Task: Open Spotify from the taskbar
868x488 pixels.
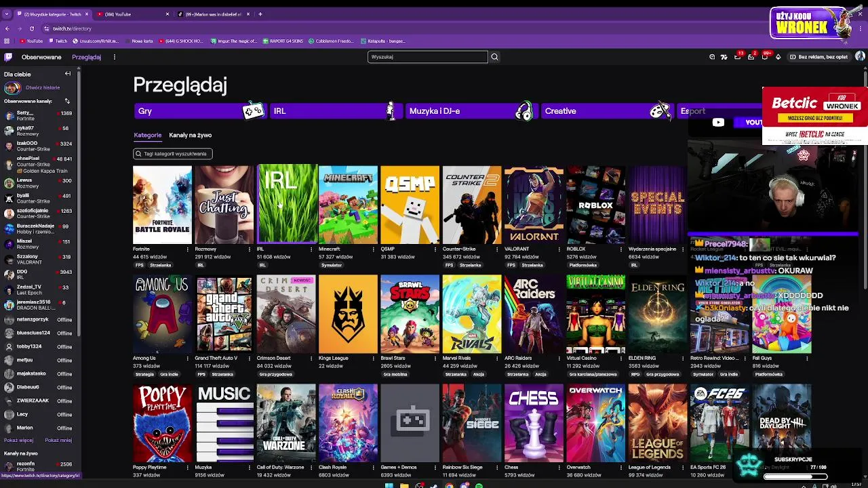Action: click(479, 485)
